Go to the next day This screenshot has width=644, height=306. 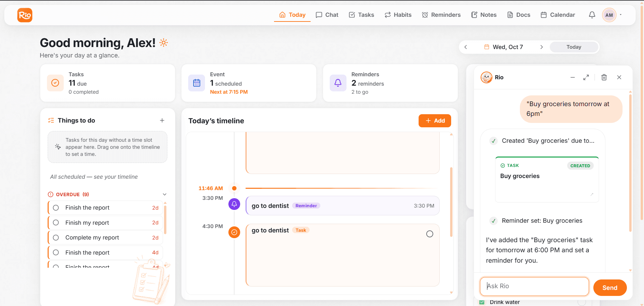point(541,47)
